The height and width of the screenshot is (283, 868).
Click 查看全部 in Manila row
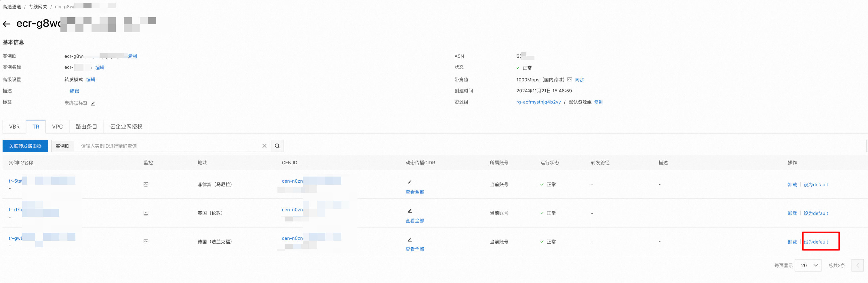tap(414, 192)
